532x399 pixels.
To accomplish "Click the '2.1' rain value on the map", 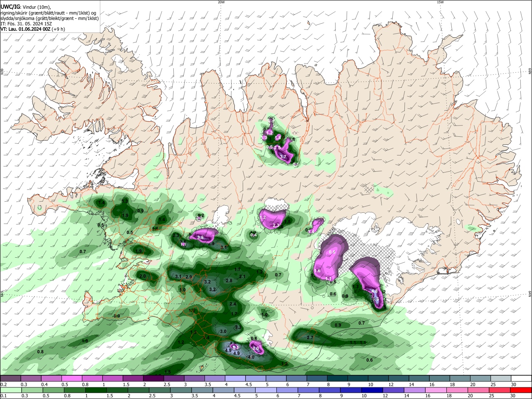I will [x=242, y=276].
